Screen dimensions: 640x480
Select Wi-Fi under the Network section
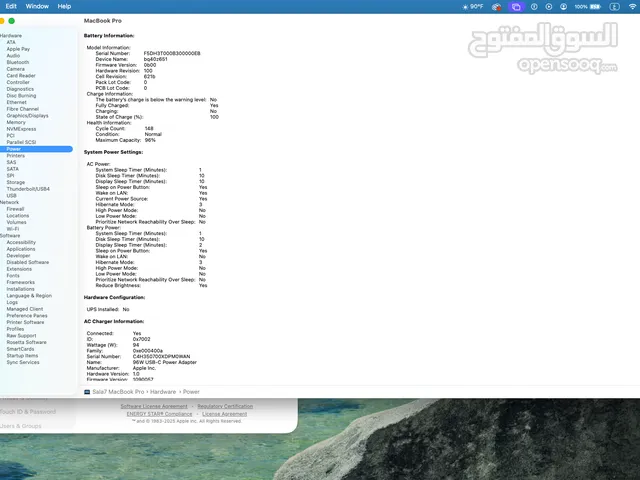(13, 228)
